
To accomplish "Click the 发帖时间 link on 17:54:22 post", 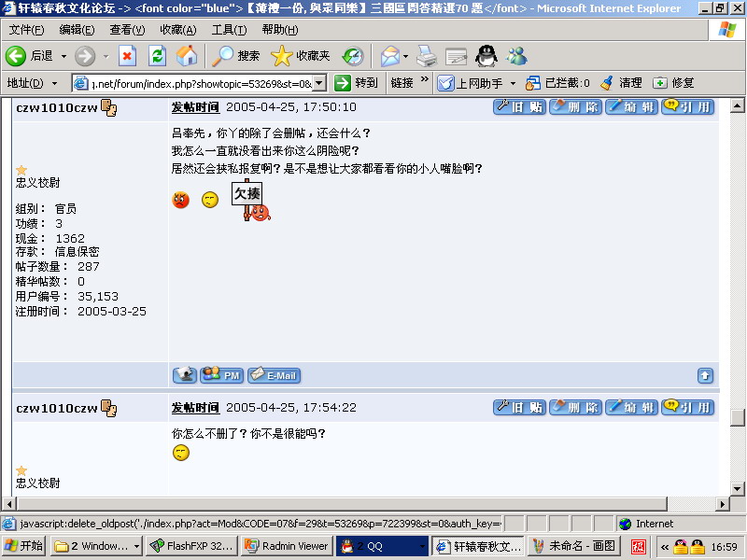I will (x=195, y=408).
